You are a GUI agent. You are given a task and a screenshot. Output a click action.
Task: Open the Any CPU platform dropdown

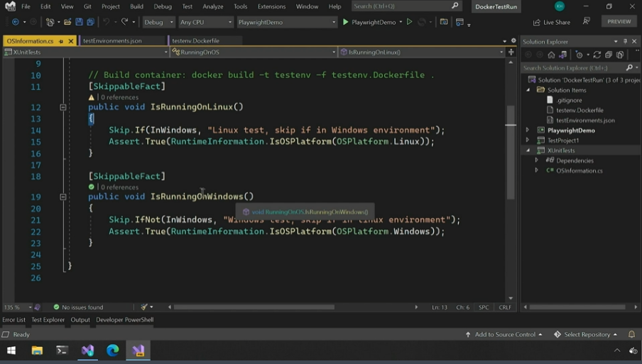205,22
